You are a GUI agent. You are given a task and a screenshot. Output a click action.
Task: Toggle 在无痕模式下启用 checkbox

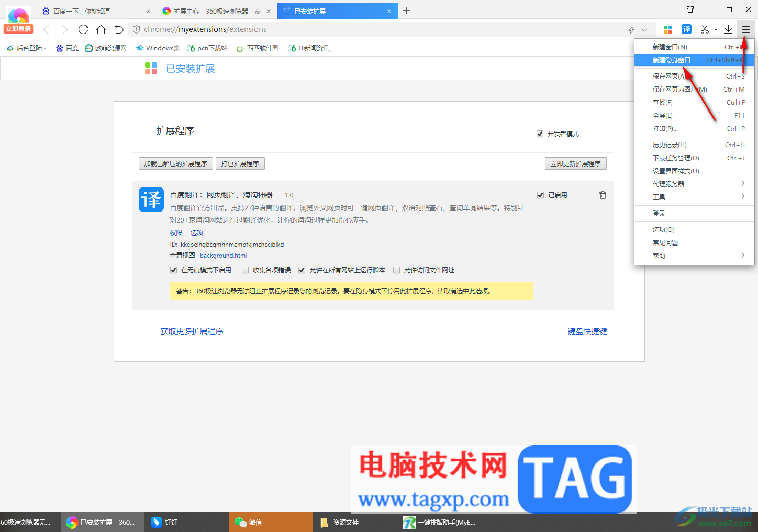point(173,270)
